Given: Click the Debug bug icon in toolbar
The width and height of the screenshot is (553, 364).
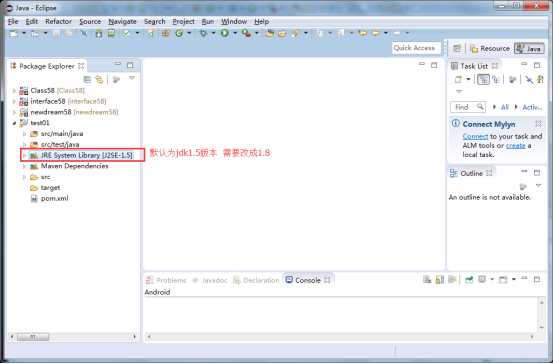Looking at the screenshot, I should [x=203, y=34].
